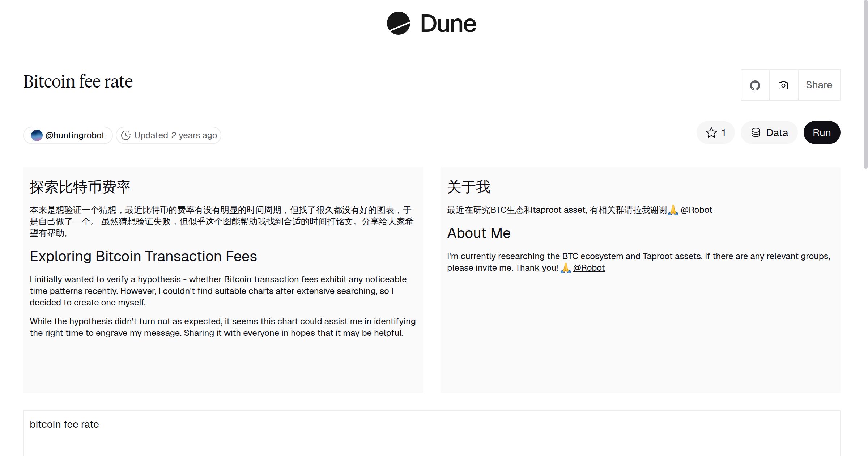
Task: Expand the Share options
Action: [x=819, y=85]
